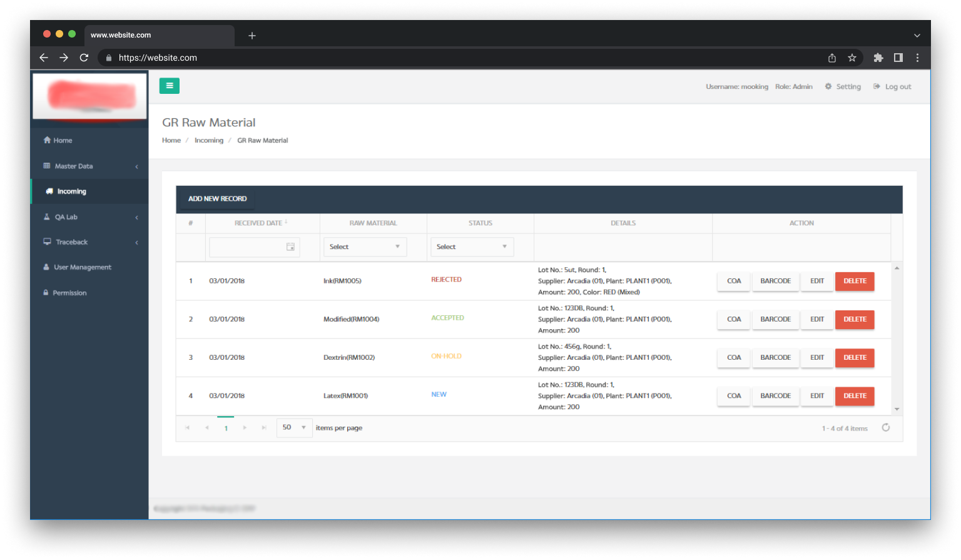Click EDIT for Ink(RM1005) row
Image resolution: width=961 pixels, height=560 pixels.
coord(817,281)
